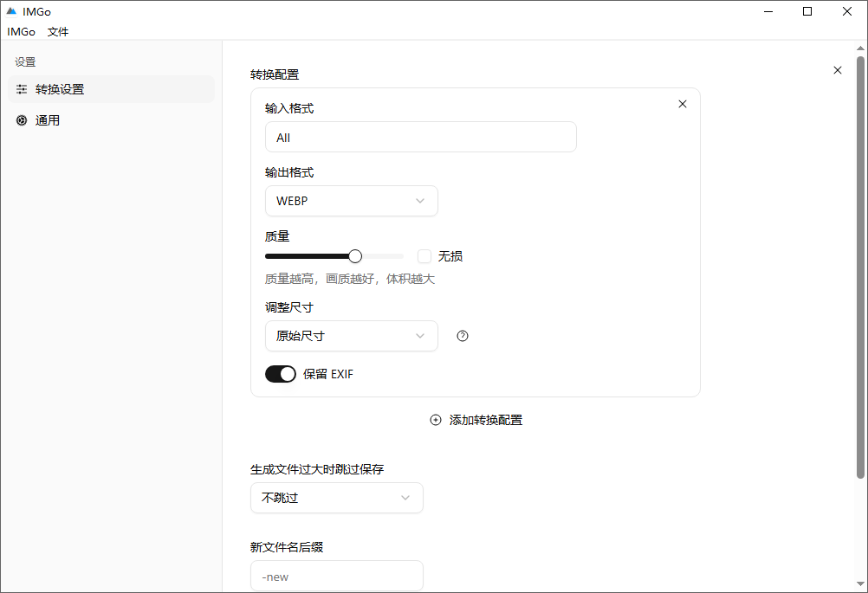The width and height of the screenshot is (868, 593).
Task: Click the 新文件名后缀 -new field
Action: 337,577
